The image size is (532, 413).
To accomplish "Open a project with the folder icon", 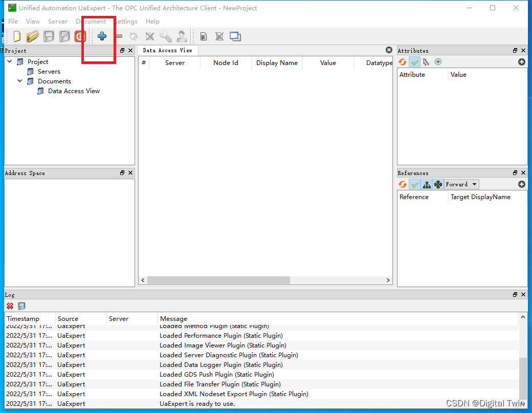I will [33, 36].
